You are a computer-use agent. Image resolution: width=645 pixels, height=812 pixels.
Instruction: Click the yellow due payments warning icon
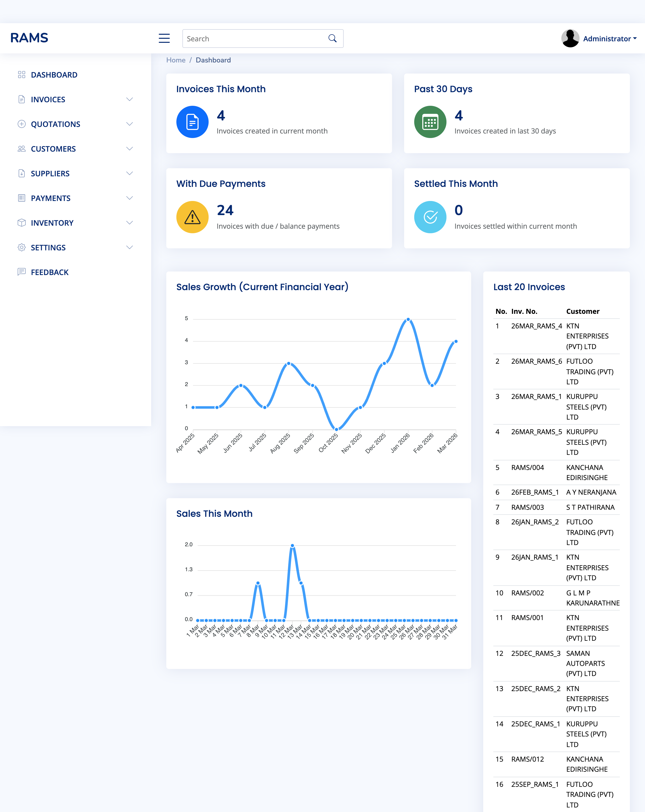click(192, 217)
